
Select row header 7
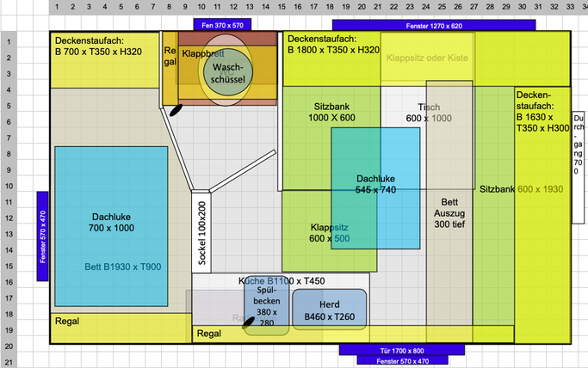(x=9, y=138)
